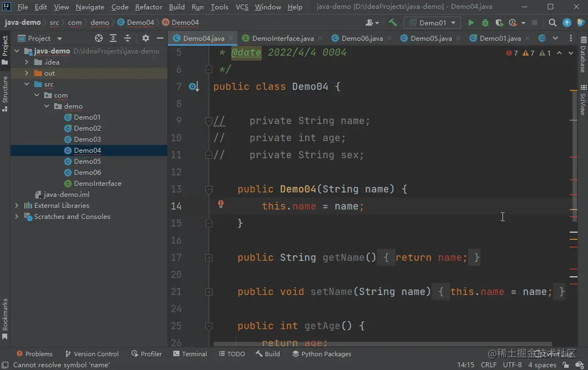Toggle fold for constructor at line 13
The image size is (588, 370).
(x=209, y=189)
